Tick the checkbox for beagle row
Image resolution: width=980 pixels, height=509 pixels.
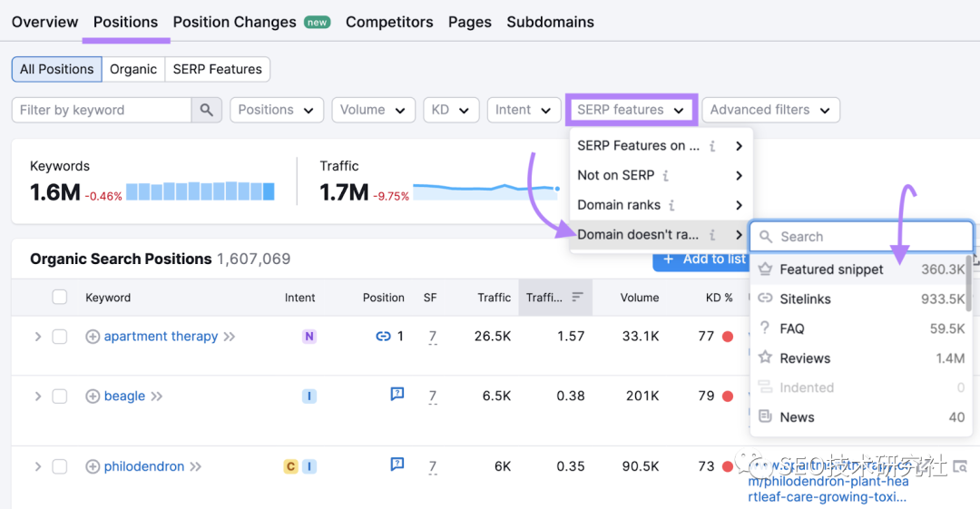[x=60, y=396]
